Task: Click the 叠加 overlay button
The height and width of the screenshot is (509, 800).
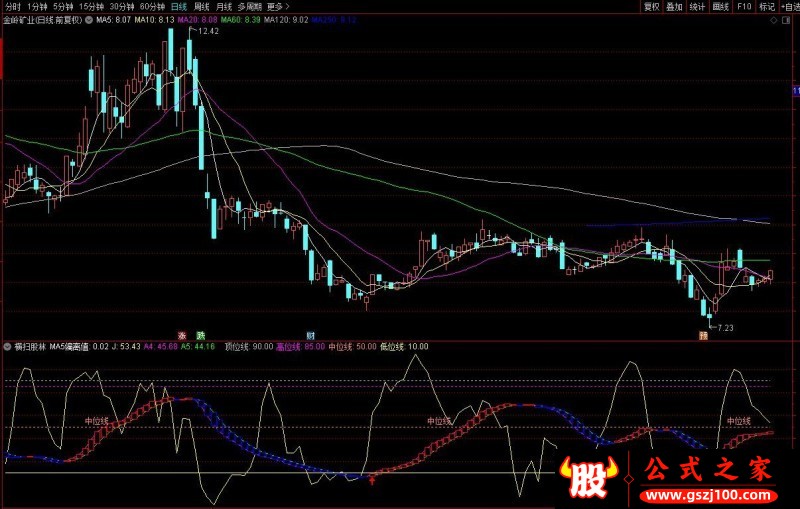Action: (674, 6)
